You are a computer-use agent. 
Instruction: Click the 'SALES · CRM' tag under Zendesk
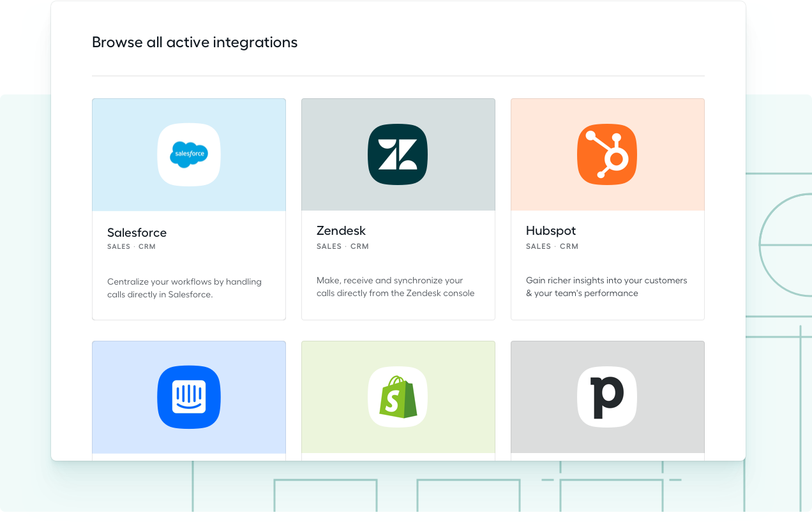(343, 246)
